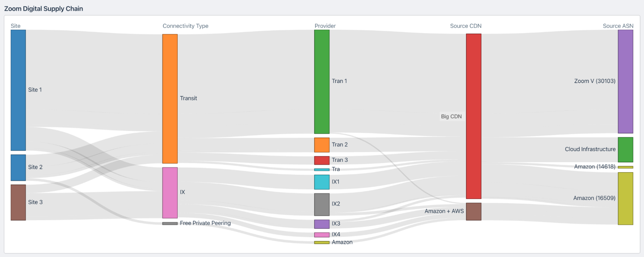Click the Zoom Digital Supply Chain title
644x257 pixels.
pyautogui.click(x=43, y=9)
